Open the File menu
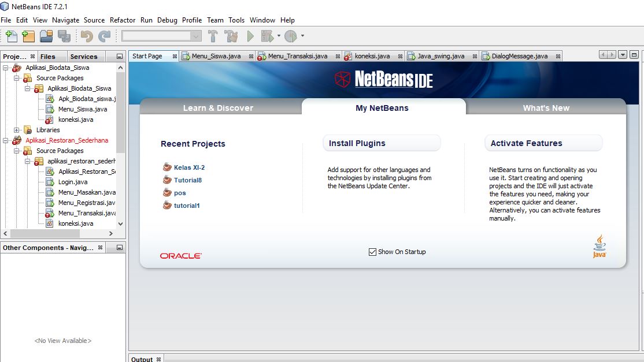The width and height of the screenshot is (644, 362). (x=6, y=20)
